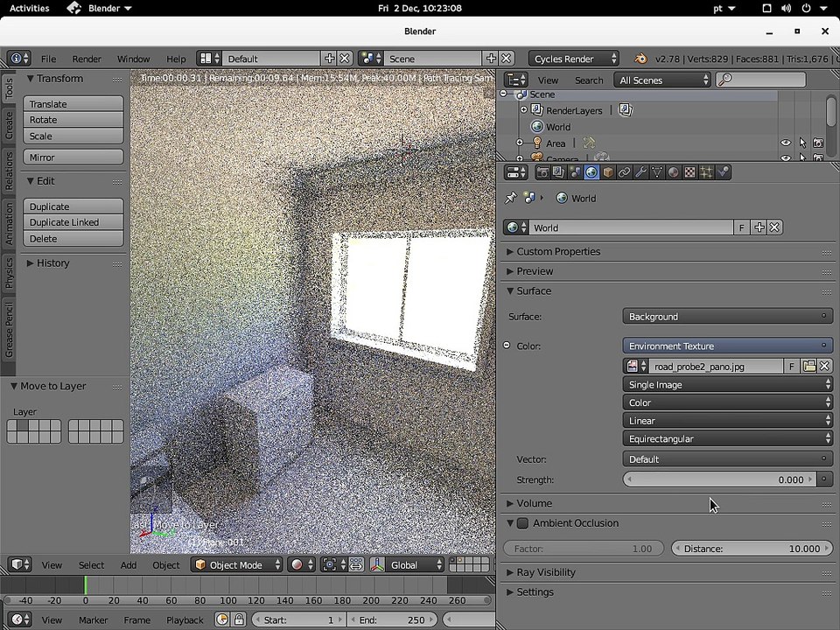Open the Playback menu in the timeline

click(x=185, y=620)
